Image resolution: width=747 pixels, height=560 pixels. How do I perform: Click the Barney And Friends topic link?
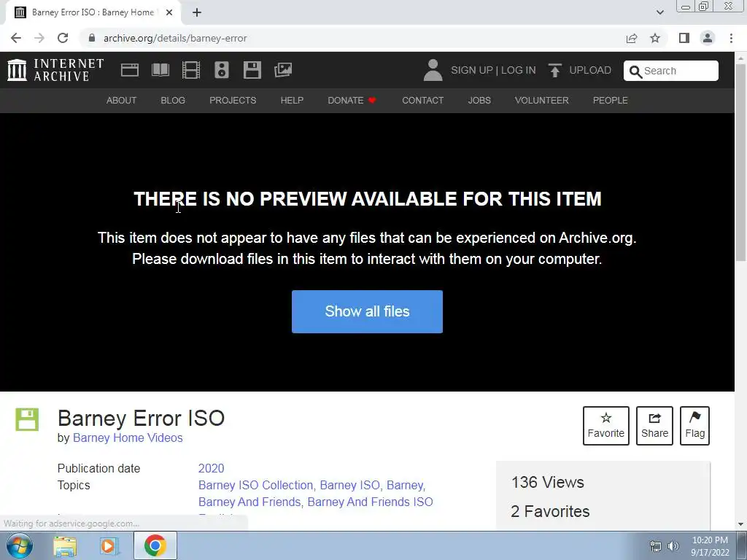coord(249,502)
